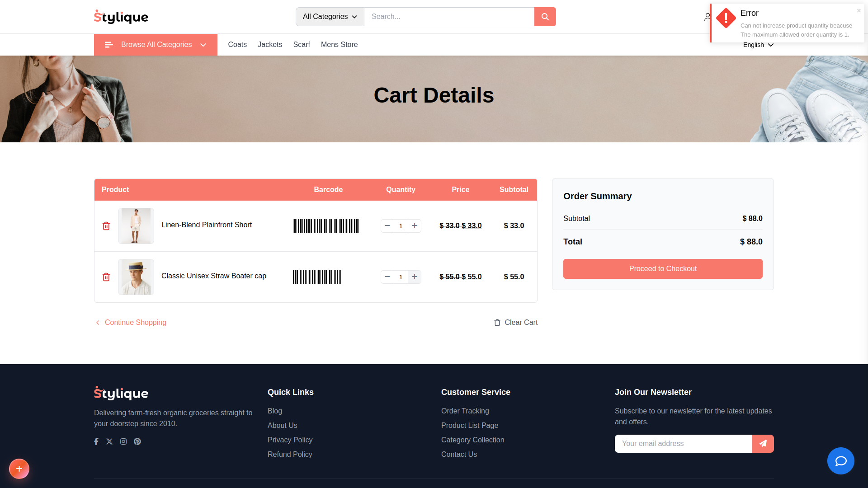The height and width of the screenshot is (488, 868).
Task: Click the Subtotal column header
Action: (x=514, y=190)
